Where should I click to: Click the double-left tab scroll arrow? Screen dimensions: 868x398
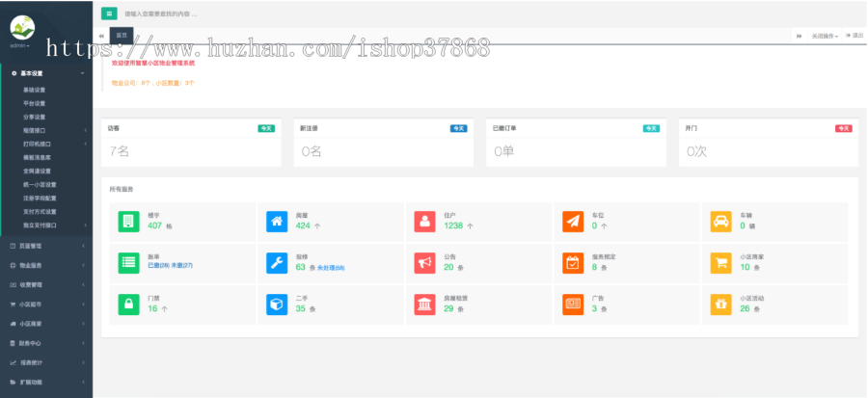pyautogui.click(x=101, y=36)
